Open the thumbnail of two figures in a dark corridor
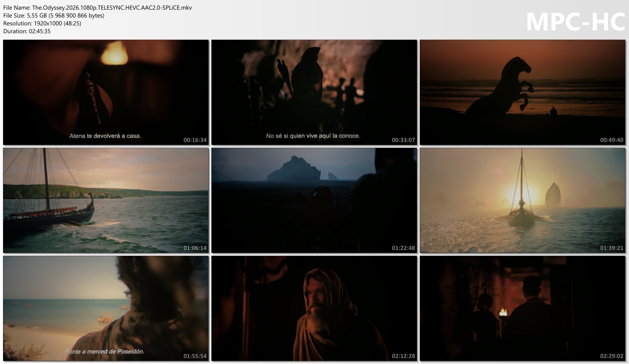 pyautogui.click(x=523, y=308)
